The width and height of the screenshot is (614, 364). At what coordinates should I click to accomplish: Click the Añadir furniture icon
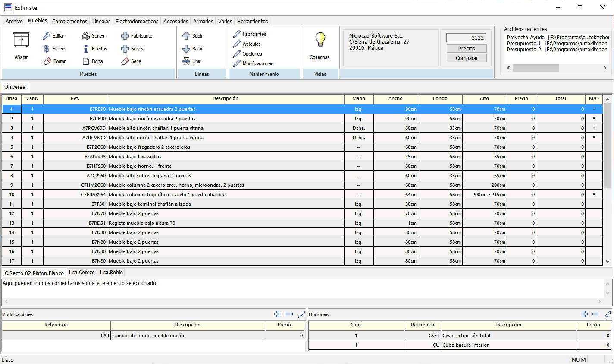coord(21,40)
